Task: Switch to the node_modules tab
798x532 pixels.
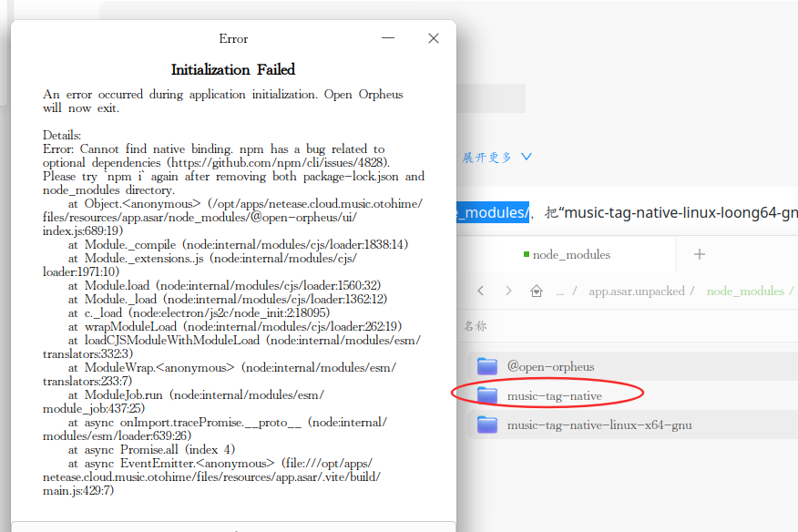Action: click(x=567, y=254)
